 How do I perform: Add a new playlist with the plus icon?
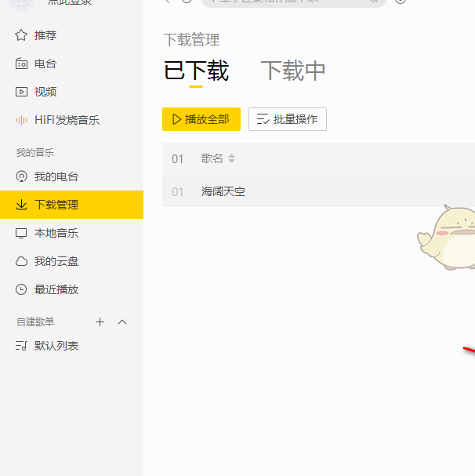point(100,322)
